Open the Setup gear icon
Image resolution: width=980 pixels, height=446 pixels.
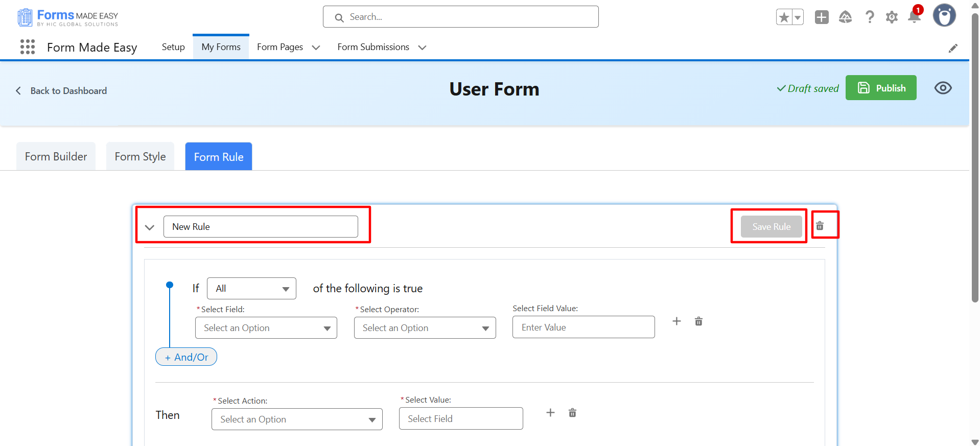tap(892, 17)
